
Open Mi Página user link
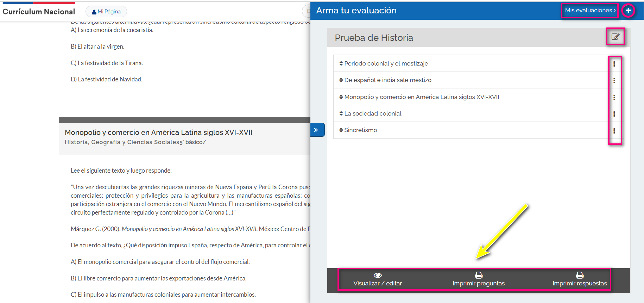coord(106,12)
